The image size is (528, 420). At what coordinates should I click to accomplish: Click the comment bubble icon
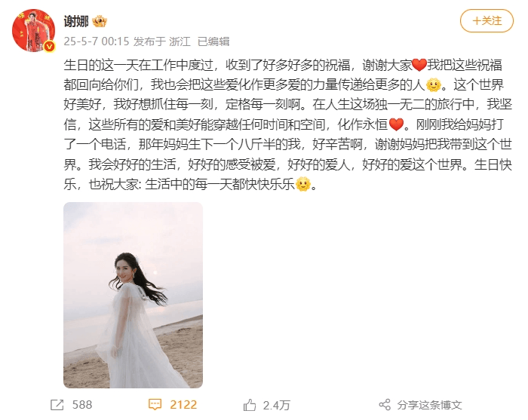tap(155, 404)
